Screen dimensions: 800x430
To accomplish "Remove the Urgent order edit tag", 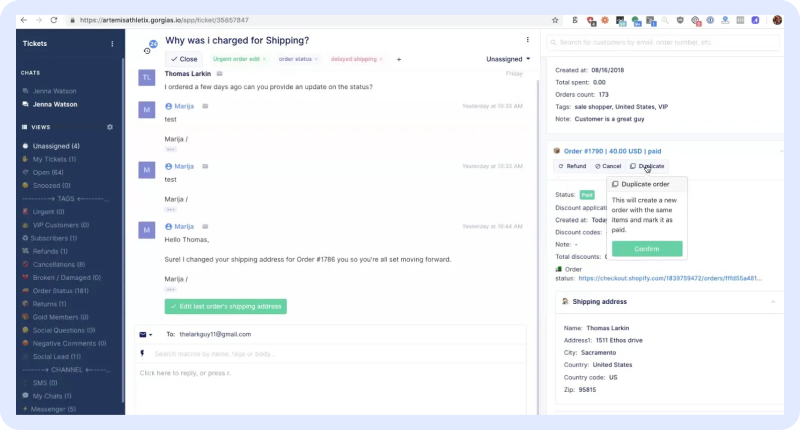I will coord(264,59).
